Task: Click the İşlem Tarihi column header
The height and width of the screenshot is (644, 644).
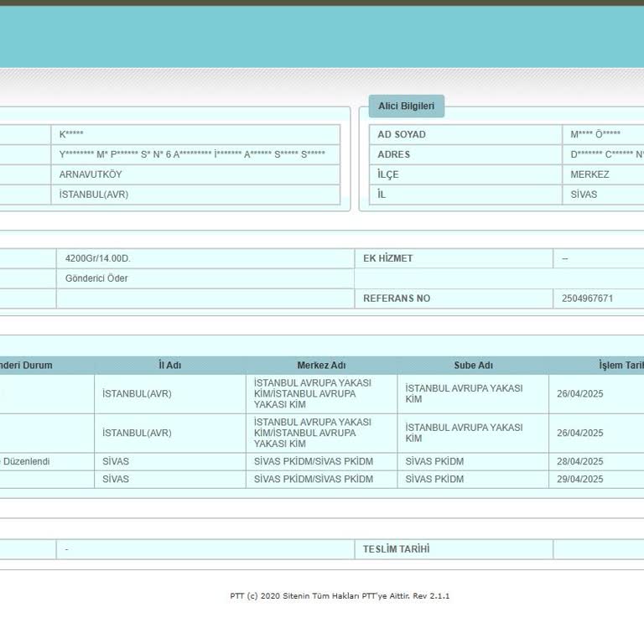Action: [x=621, y=366]
